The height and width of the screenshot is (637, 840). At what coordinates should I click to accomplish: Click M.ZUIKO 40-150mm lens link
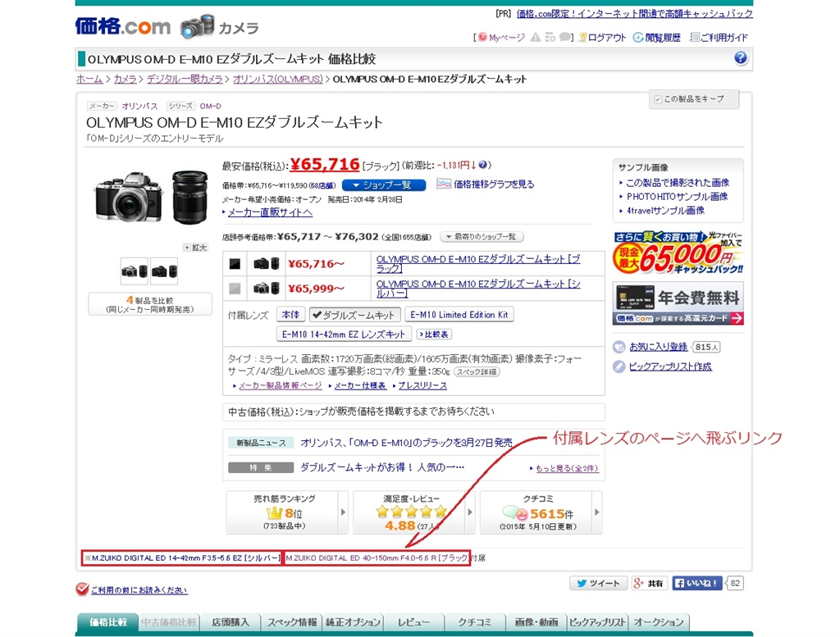tap(377, 557)
